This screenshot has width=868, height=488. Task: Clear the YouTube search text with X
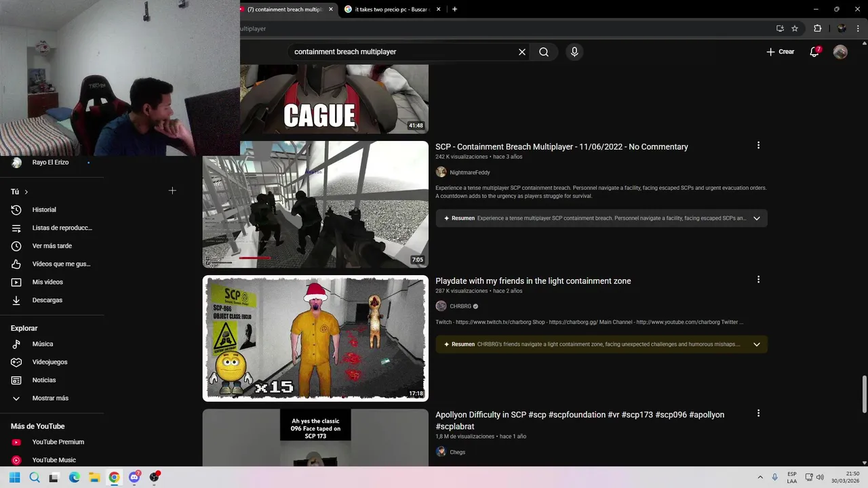pos(522,52)
